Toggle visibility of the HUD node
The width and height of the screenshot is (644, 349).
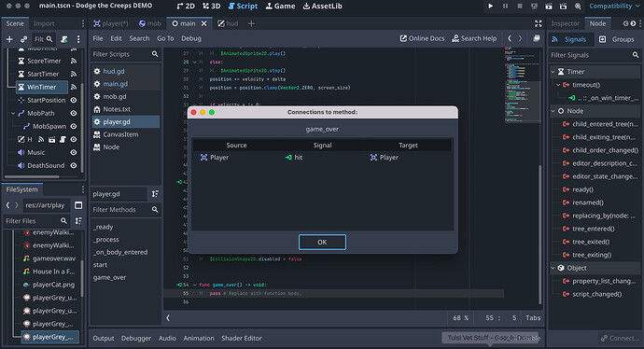click(74, 140)
